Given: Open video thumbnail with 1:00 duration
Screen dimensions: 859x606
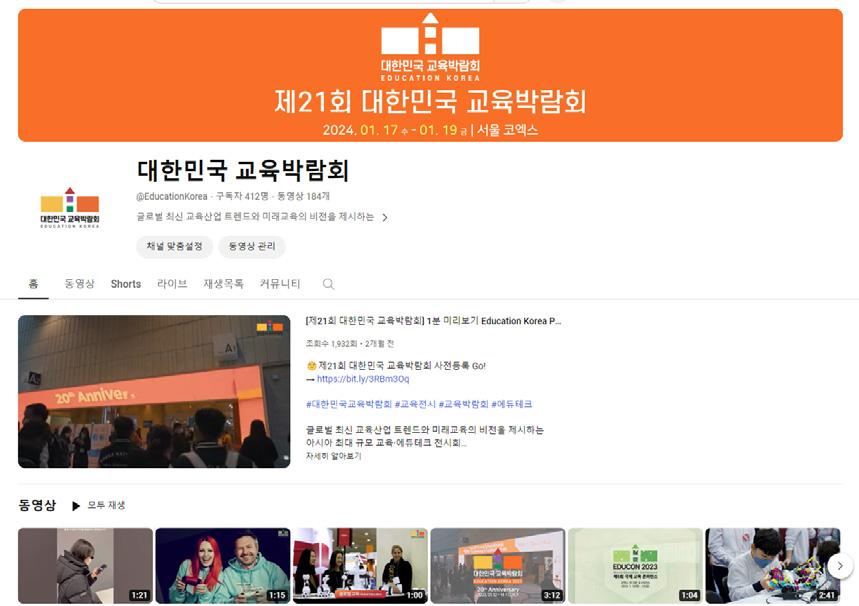Looking at the screenshot, I should coord(360,566).
